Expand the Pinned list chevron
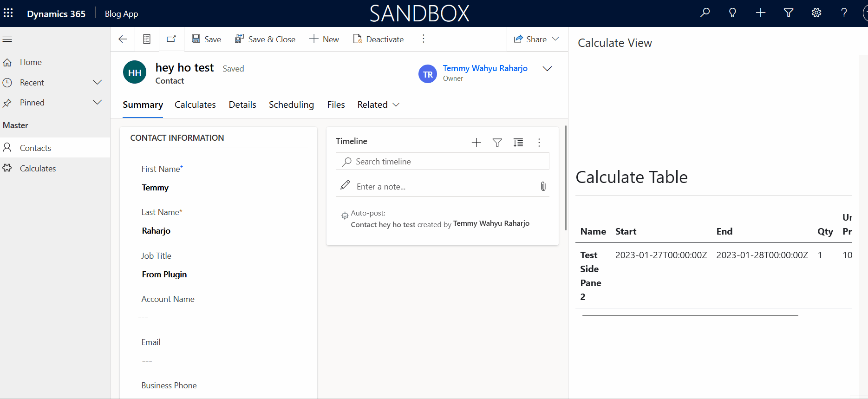868x399 pixels. tap(98, 102)
